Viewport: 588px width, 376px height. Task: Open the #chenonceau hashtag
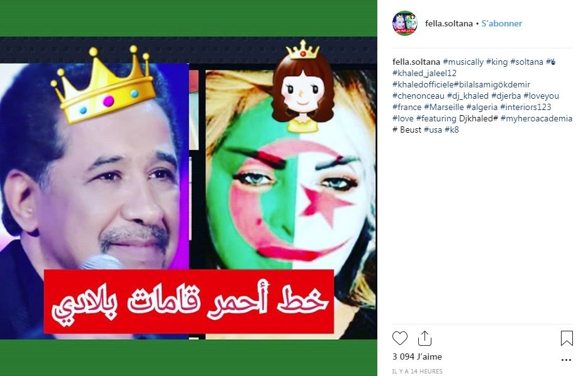tap(418, 96)
